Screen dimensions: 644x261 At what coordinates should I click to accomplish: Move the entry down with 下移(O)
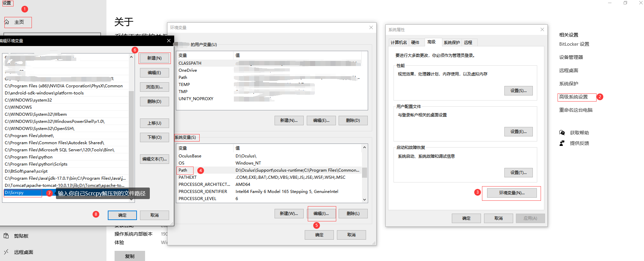154,137
